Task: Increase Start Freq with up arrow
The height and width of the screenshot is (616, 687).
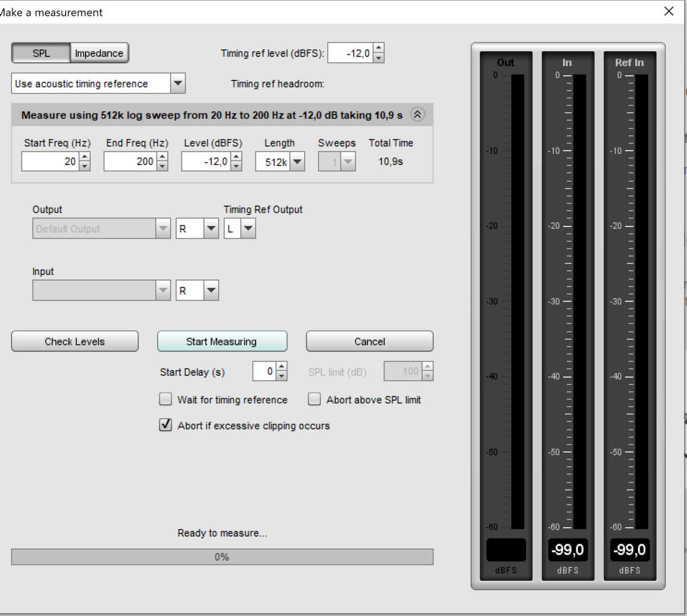Action: (84, 157)
